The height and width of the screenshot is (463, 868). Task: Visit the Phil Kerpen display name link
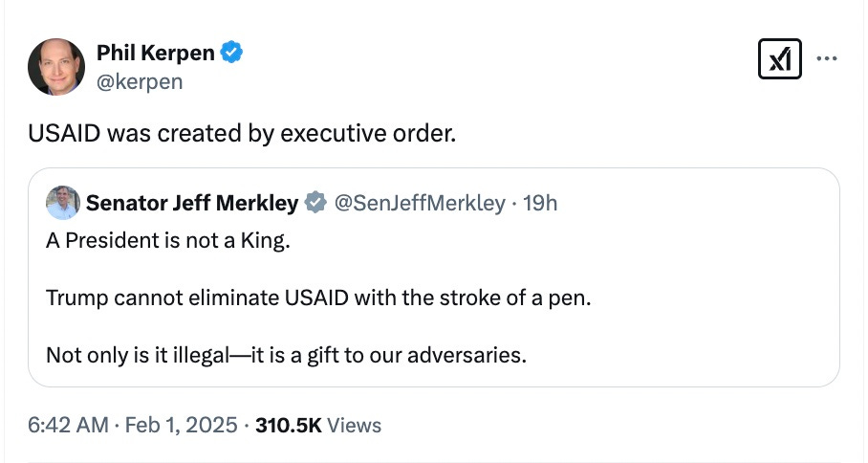click(156, 53)
